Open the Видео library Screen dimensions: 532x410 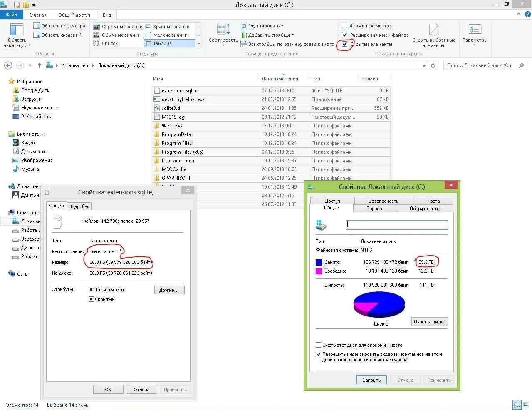tap(24, 143)
